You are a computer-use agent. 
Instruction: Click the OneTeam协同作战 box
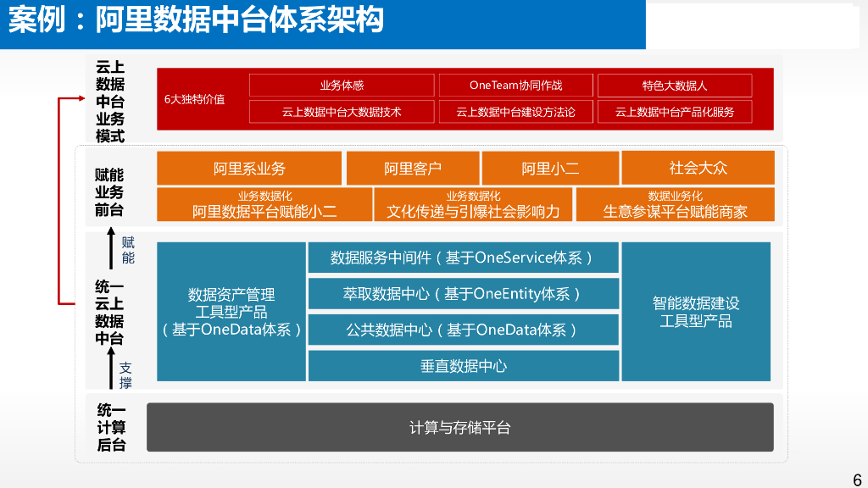click(516, 86)
